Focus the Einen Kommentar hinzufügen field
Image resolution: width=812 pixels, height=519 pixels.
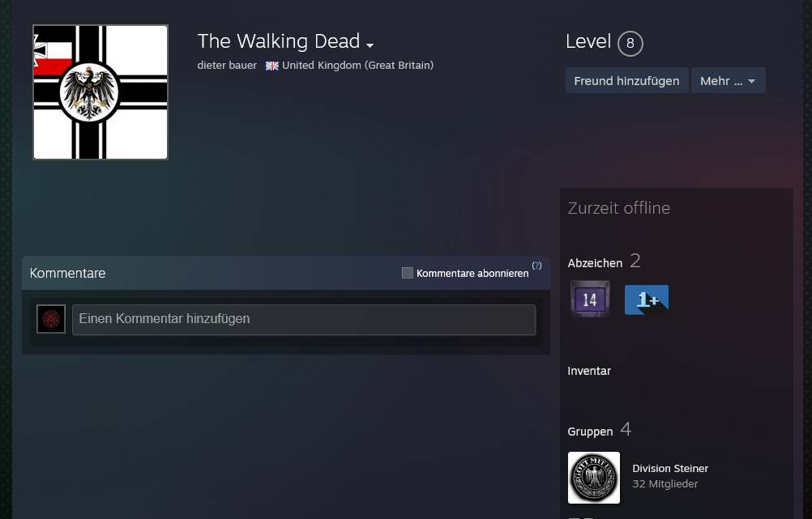[x=304, y=319]
